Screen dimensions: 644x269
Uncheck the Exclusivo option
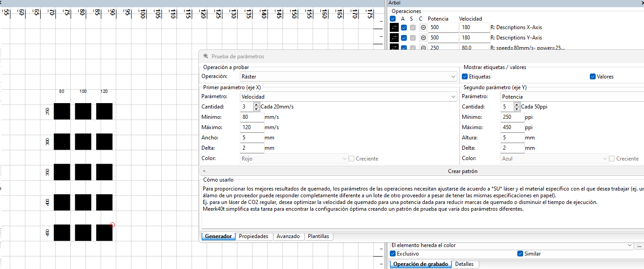click(x=393, y=254)
